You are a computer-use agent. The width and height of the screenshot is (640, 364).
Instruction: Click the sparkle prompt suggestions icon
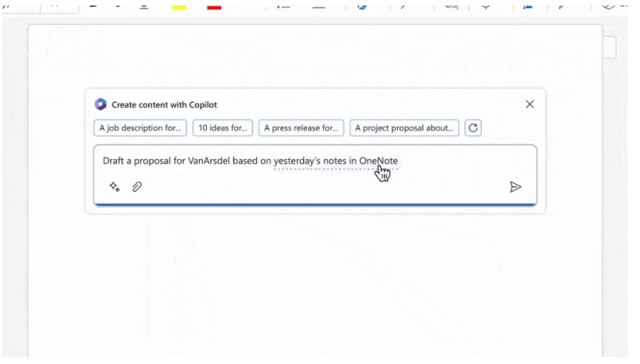tap(114, 187)
